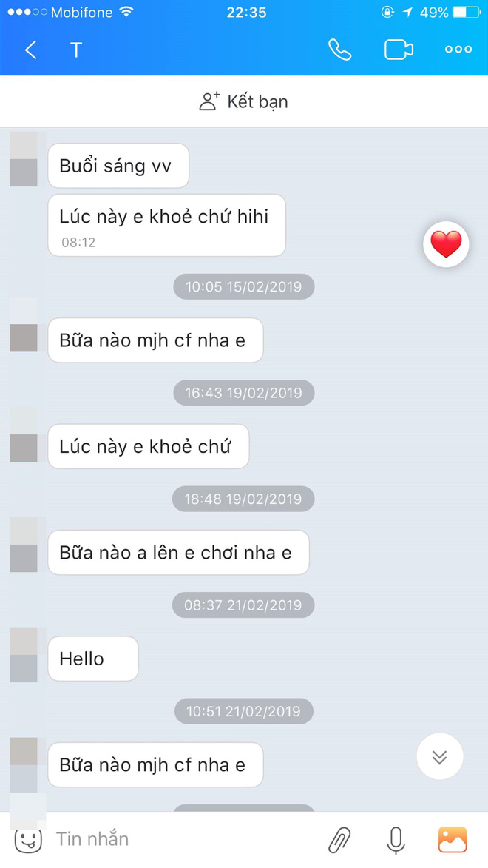This screenshot has width=488, height=868.
Task: Start a voice call with the phone icon
Action: click(339, 50)
